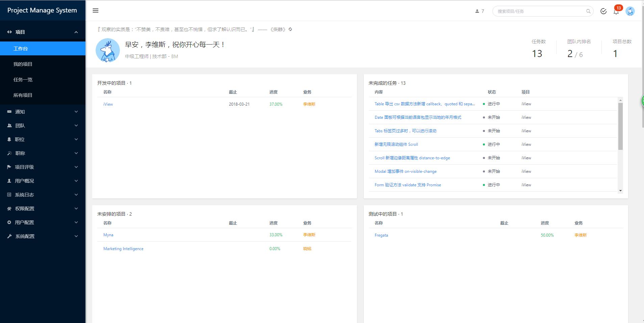Click the 团队内排名 2 / 6 statistic

[579, 49]
